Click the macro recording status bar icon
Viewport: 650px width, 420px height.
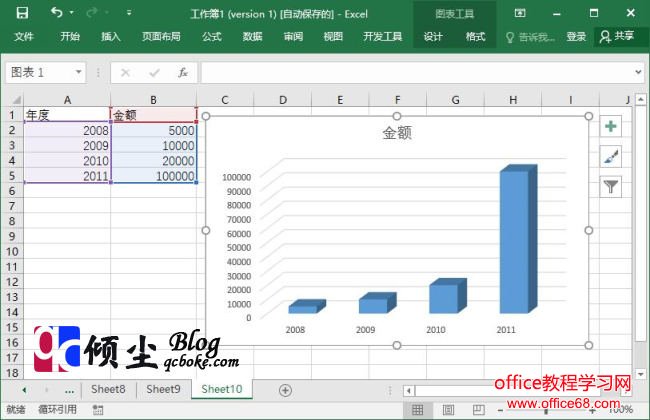98,410
